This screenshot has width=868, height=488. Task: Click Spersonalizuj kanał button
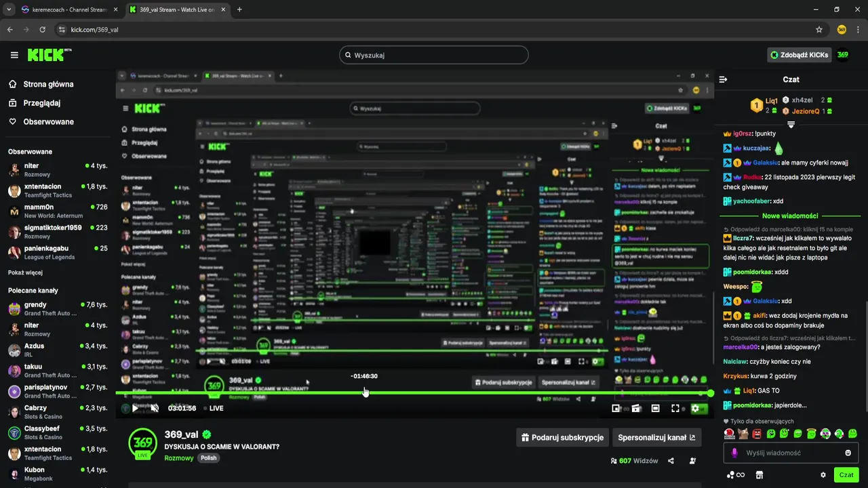coord(656,438)
